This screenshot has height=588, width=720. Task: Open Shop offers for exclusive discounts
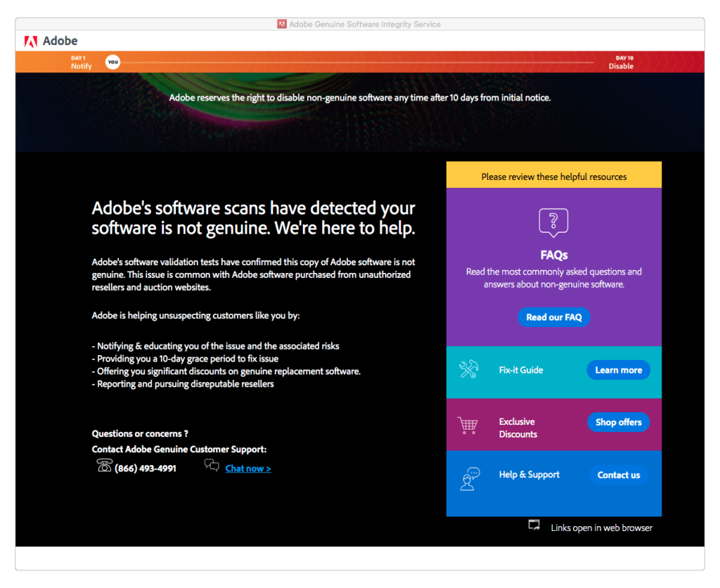(618, 422)
